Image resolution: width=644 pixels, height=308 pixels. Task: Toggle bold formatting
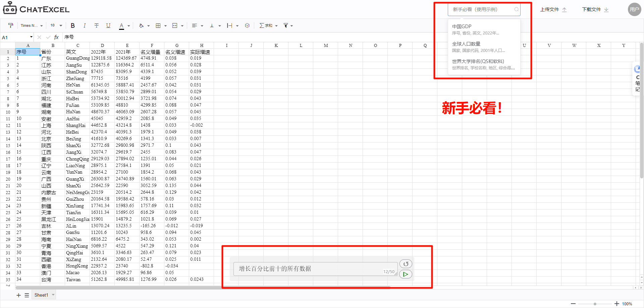(73, 25)
